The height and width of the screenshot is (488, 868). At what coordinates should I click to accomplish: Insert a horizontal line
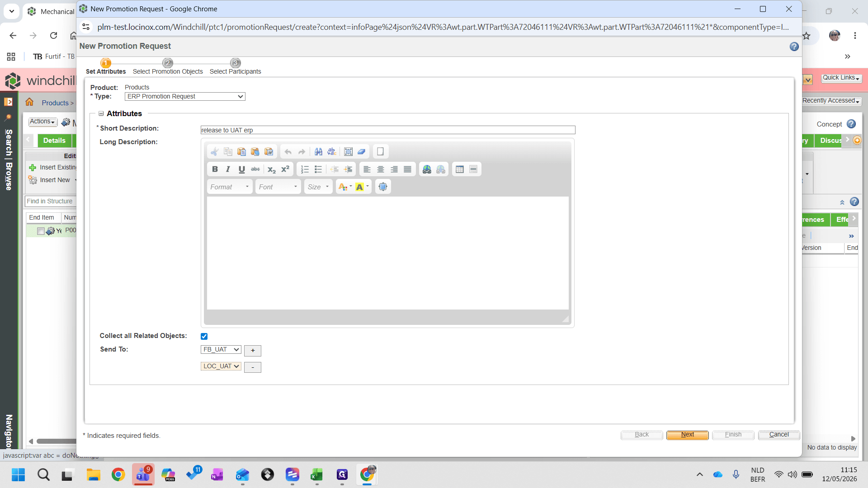[473, 169]
